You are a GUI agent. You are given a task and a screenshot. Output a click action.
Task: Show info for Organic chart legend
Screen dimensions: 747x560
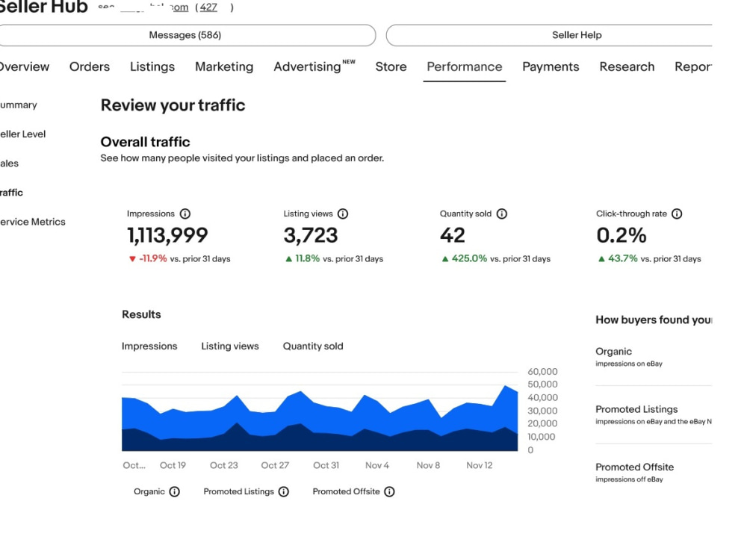(x=174, y=491)
